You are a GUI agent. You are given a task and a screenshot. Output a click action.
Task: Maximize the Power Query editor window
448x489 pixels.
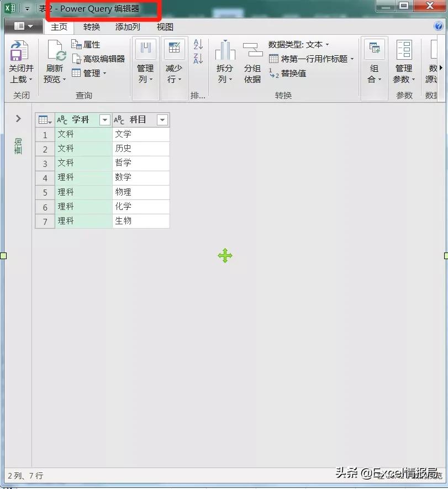pyautogui.click(x=404, y=6)
